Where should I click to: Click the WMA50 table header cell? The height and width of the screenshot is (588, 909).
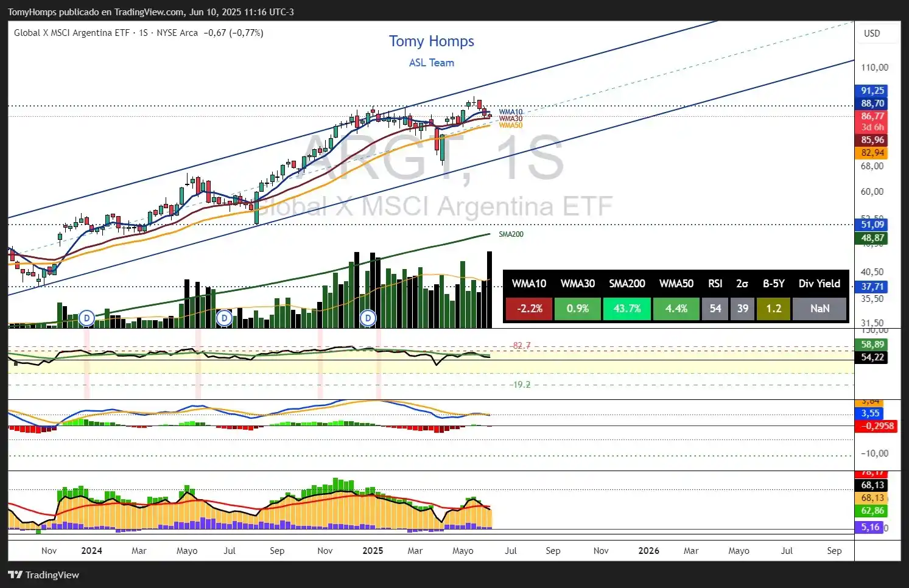pos(676,284)
